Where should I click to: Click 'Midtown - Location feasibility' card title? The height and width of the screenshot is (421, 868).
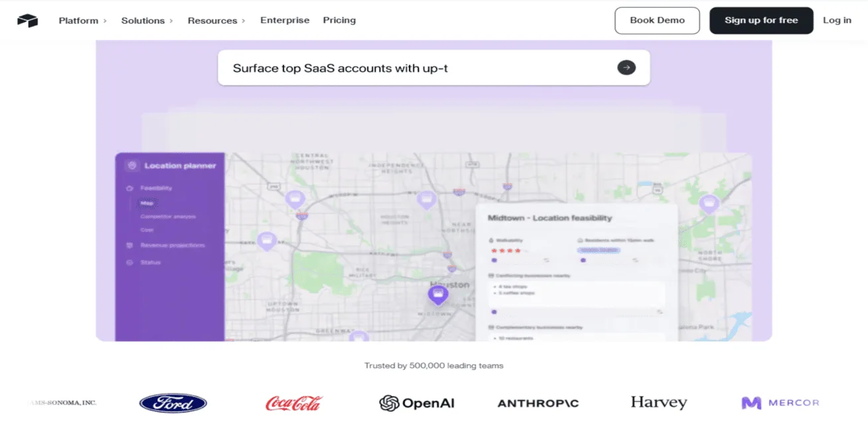click(549, 218)
